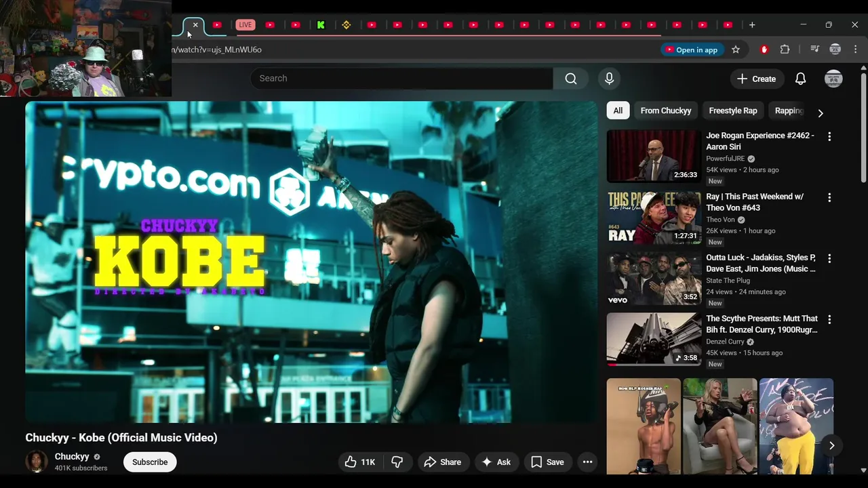Open the account avatar menu
Viewport: 868px width, 488px height.
pyautogui.click(x=833, y=79)
